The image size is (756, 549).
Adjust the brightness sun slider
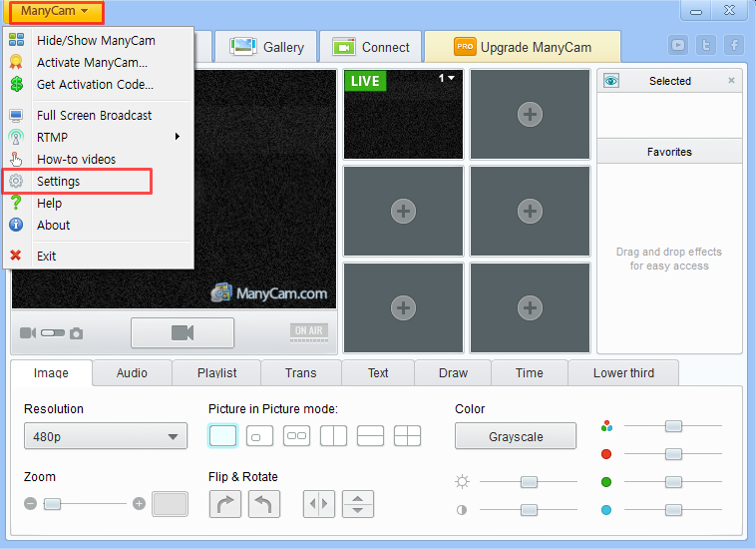click(529, 482)
